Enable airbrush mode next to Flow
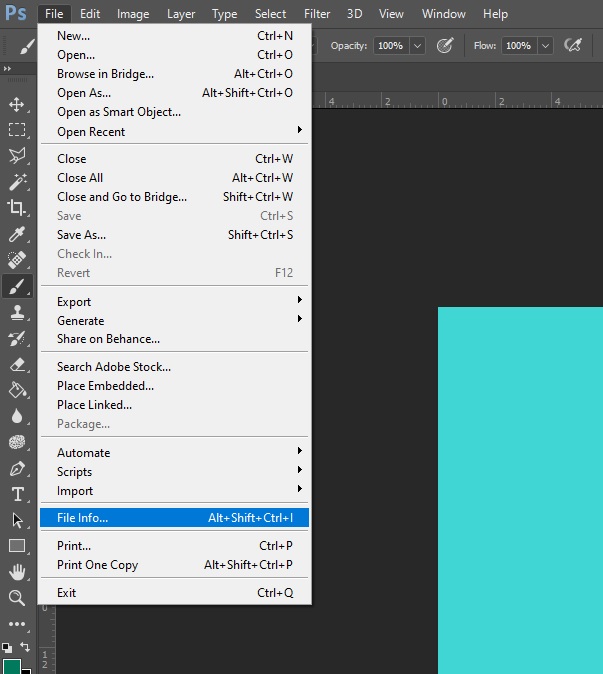 (x=573, y=45)
